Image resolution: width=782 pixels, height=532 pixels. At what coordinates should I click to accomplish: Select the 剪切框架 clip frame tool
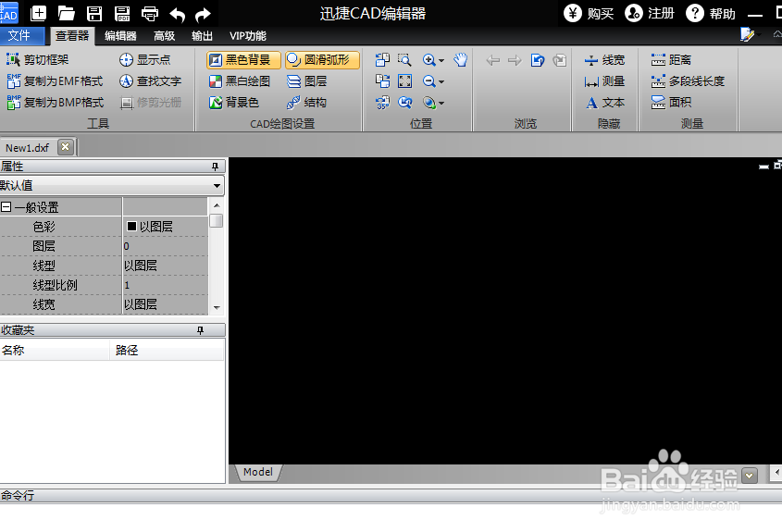click(37, 60)
